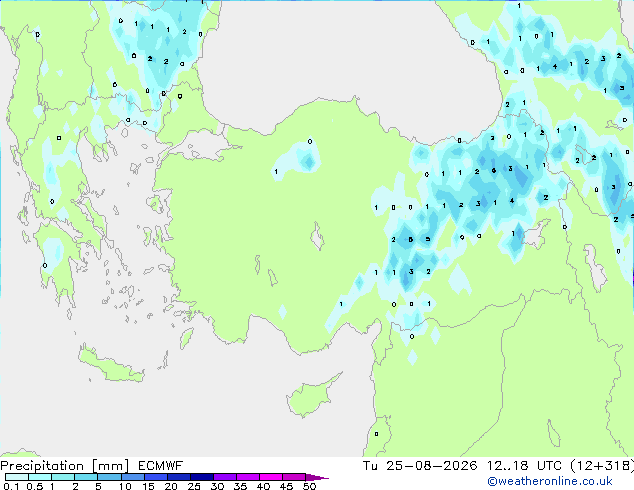The image size is (634, 490).
Task: Click the '20' legend value
Action: (171, 486)
